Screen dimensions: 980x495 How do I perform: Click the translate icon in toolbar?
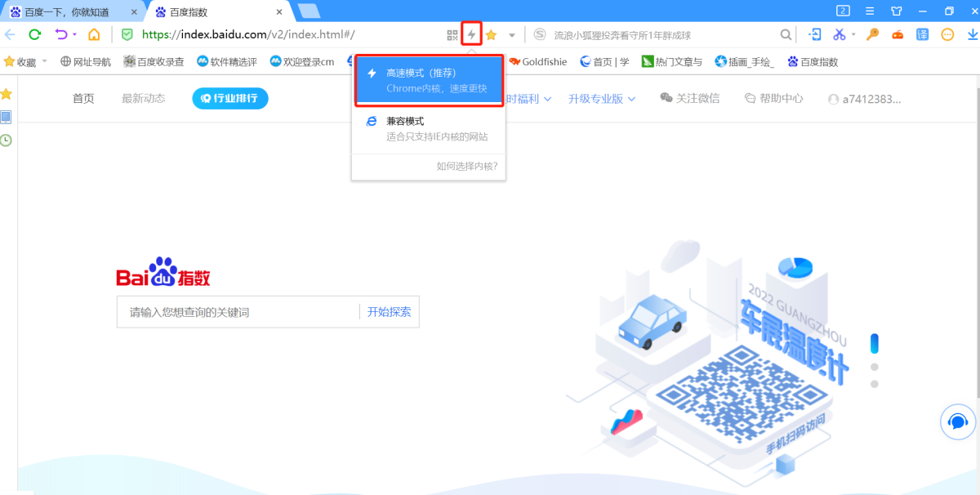pyautogui.click(x=922, y=34)
